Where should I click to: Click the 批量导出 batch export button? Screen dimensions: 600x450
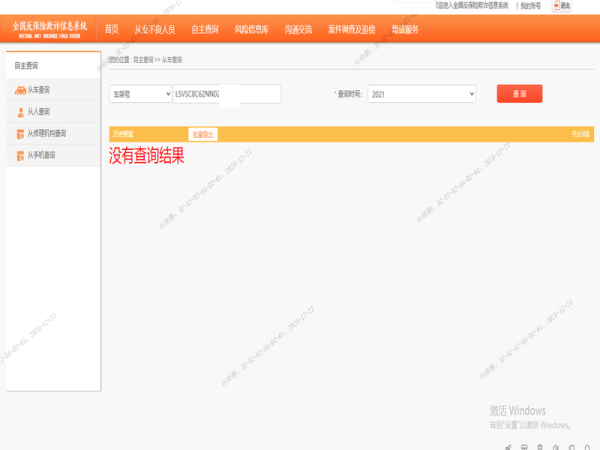point(203,134)
